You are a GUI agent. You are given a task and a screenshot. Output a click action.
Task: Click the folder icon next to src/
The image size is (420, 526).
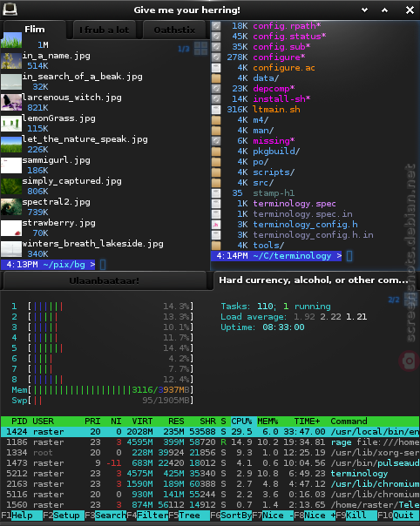[x=216, y=183]
